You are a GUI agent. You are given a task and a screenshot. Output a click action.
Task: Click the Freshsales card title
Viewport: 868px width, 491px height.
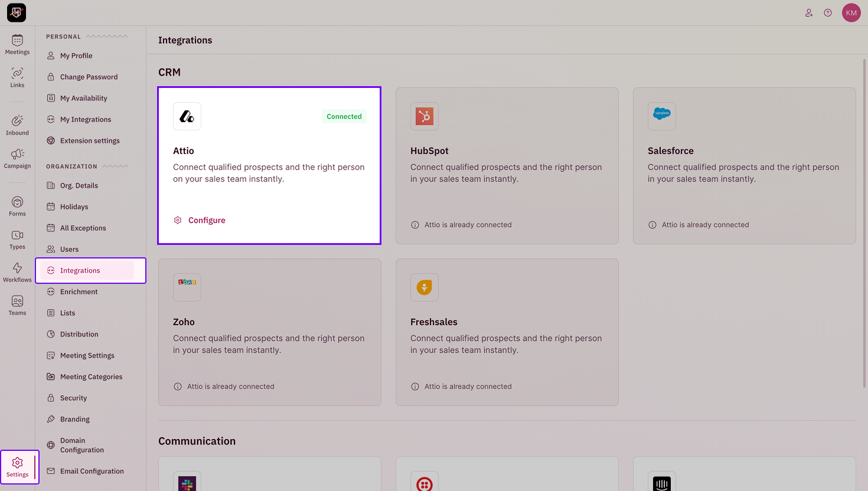tap(433, 322)
